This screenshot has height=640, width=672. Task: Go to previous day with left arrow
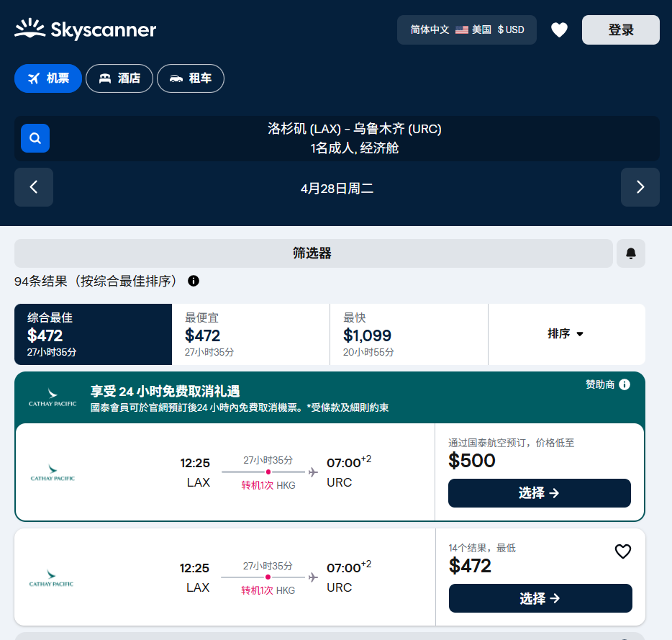pos(34,187)
